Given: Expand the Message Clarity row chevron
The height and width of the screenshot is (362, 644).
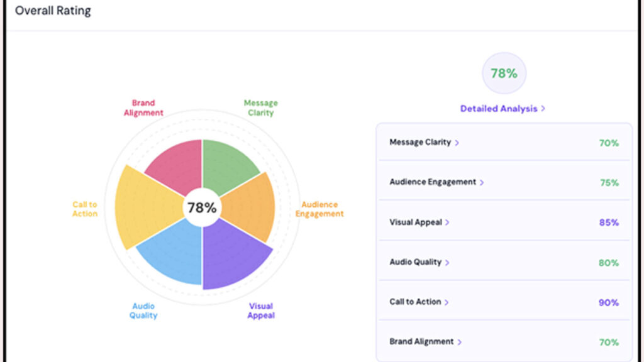Looking at the screenshot, I should [x=457, y=143].
